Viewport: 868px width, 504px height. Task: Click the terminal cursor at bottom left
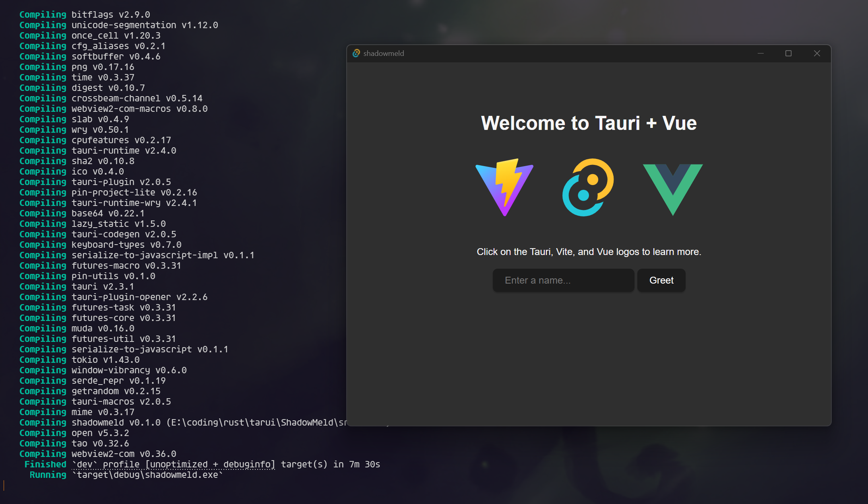pyautogui.click(x=4, y=485)
